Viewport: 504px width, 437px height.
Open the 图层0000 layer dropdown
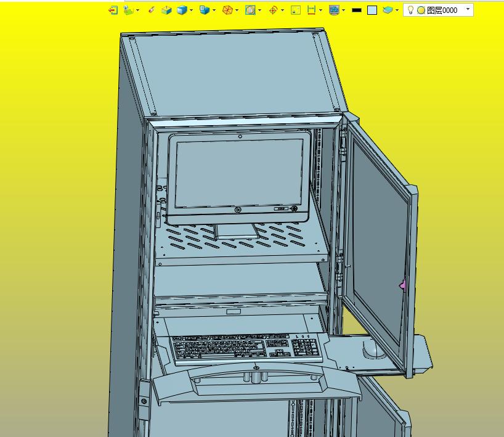click(468, 9)
